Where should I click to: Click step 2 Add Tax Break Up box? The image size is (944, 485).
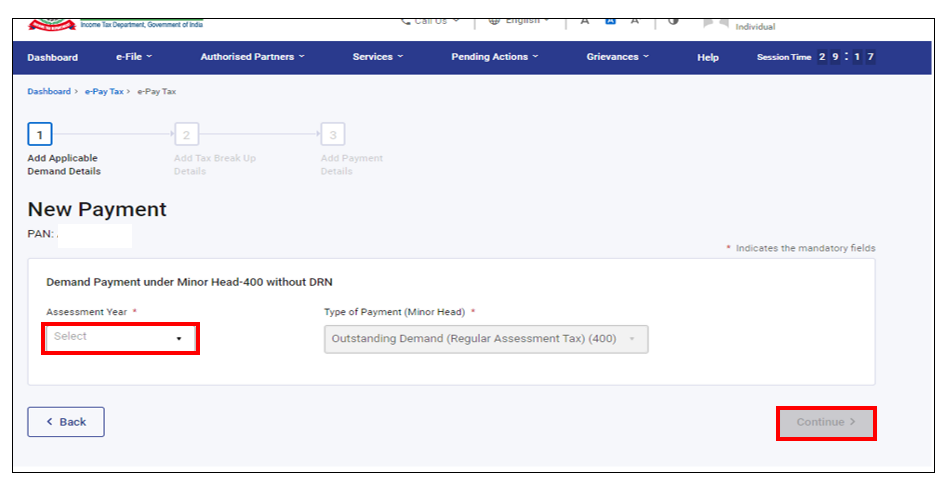click(x=186, y=134)
